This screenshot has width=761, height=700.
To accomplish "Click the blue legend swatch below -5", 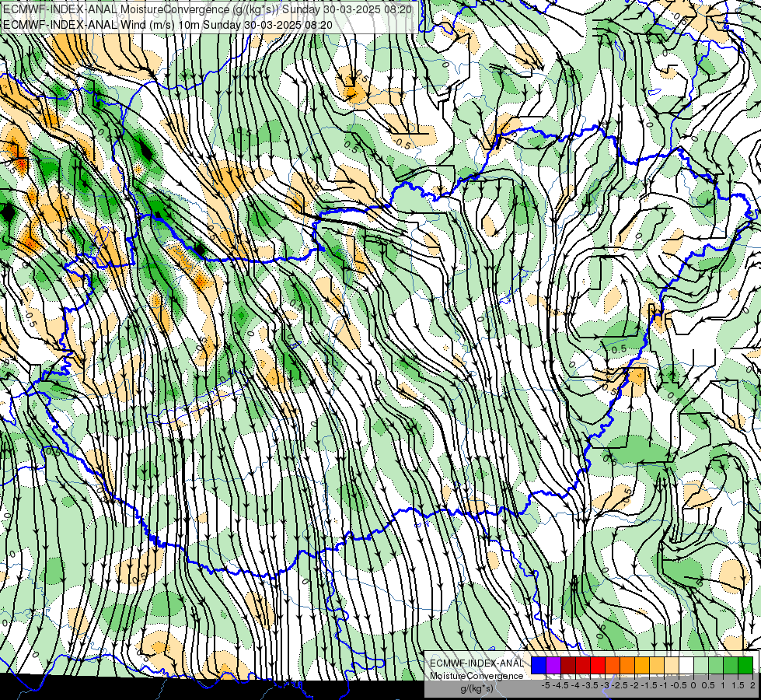I will coord(539,665).
